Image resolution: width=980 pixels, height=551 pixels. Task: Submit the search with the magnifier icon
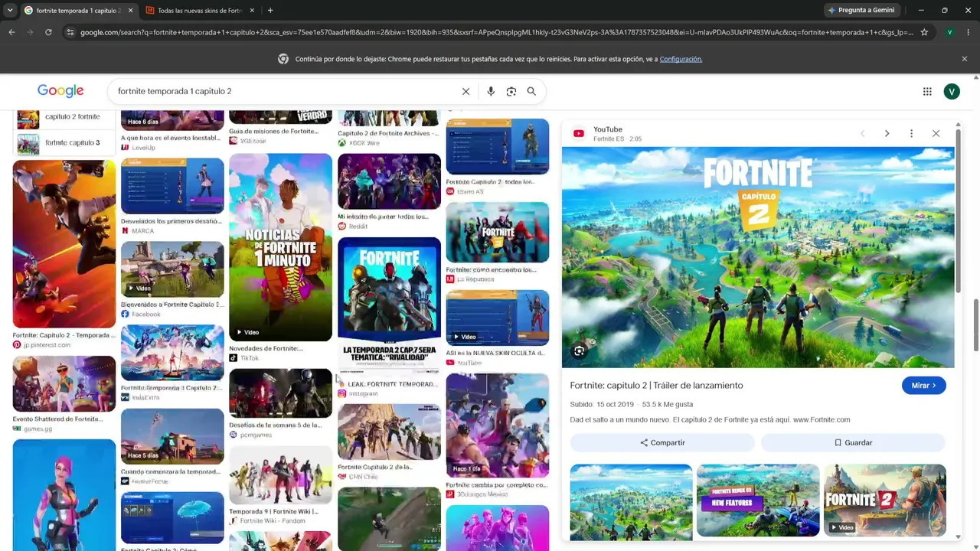tap(531, 91)
